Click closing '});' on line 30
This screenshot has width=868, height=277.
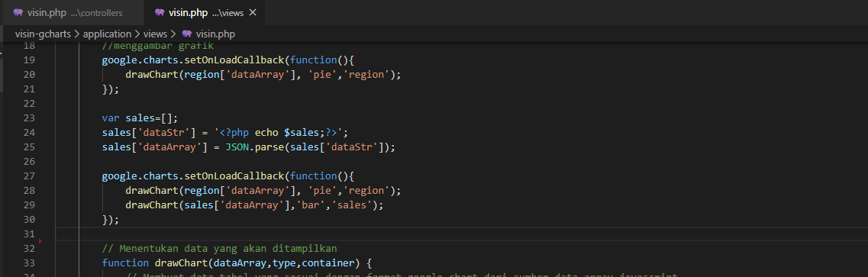[x=111, y=220]
